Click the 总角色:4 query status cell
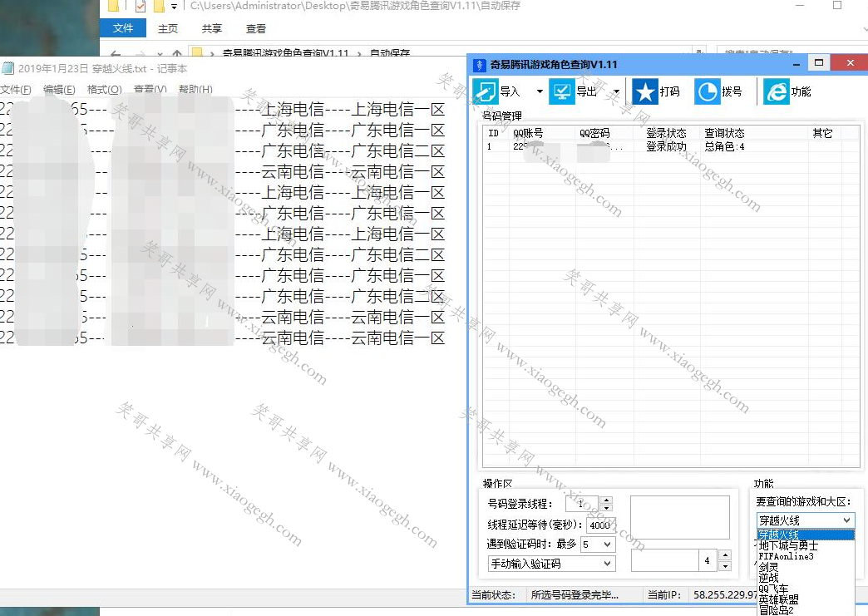Viewport: 868px width, 616px height. (x=724, y=146)
